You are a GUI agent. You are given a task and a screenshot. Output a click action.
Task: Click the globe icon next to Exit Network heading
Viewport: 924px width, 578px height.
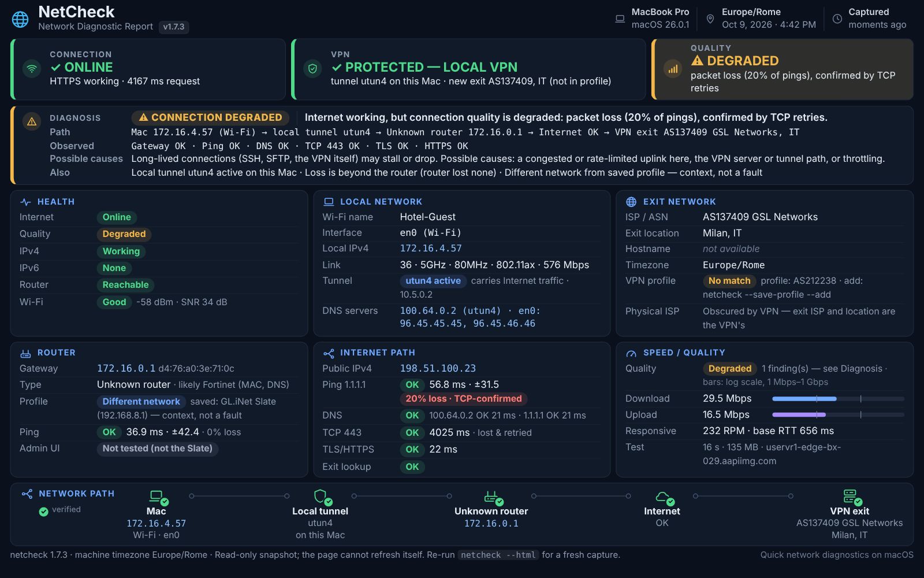coord(631,202)
